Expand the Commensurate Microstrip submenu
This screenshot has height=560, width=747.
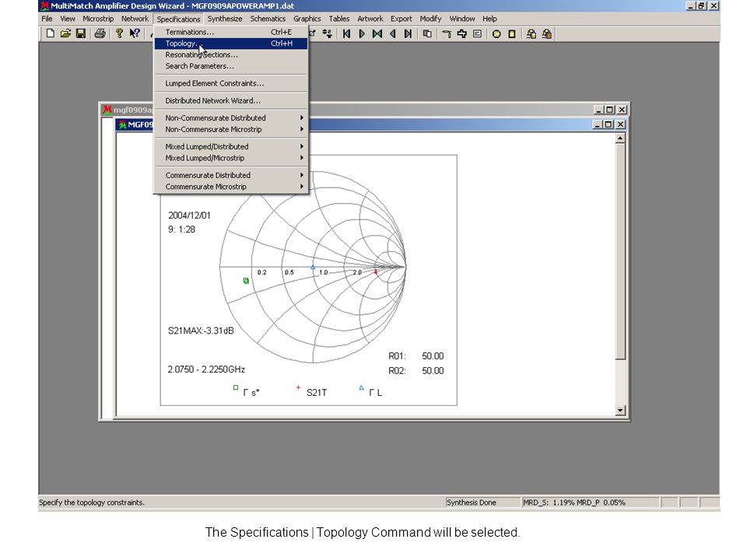231,186
